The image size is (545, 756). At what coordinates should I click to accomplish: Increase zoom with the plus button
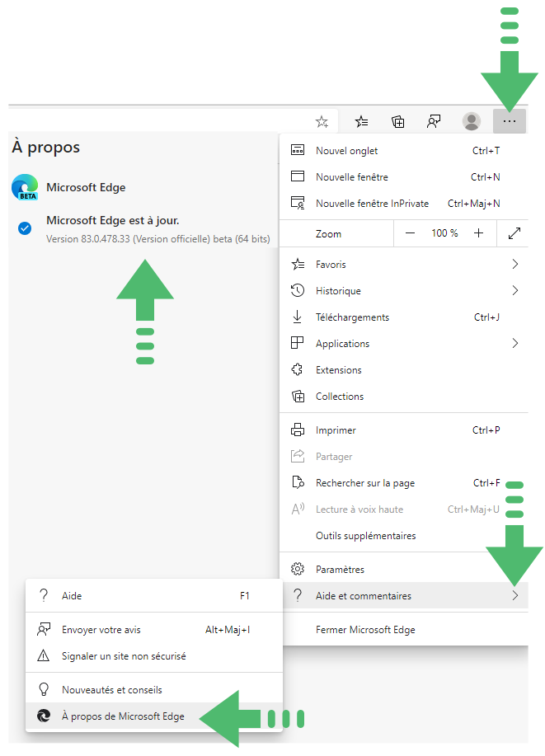[478, 233]
